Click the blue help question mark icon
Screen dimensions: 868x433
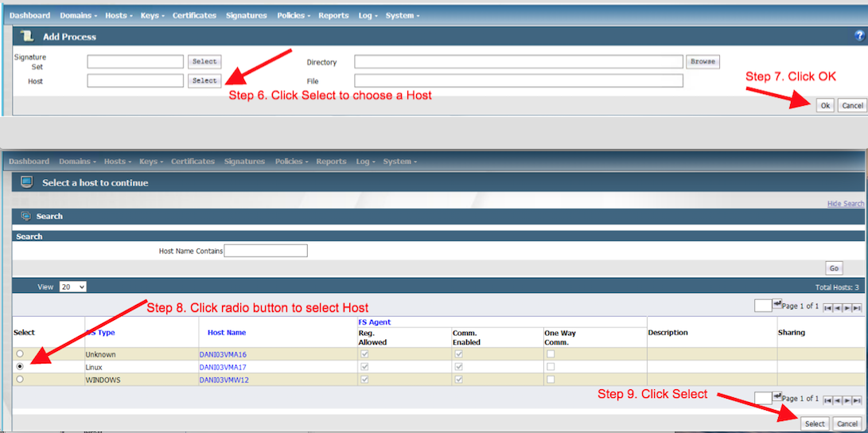tap(859, 36)
